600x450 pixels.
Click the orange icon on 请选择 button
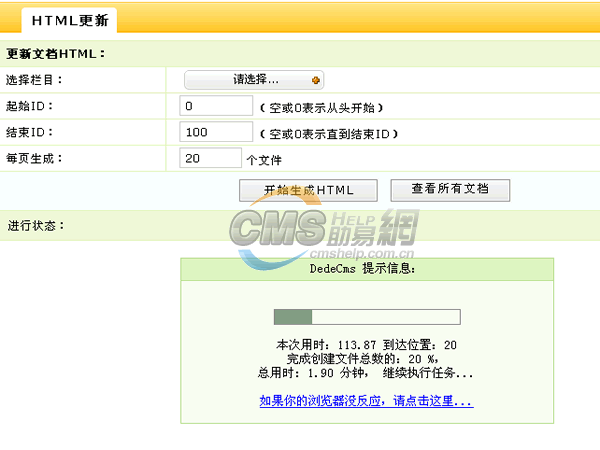coord(316,79)
